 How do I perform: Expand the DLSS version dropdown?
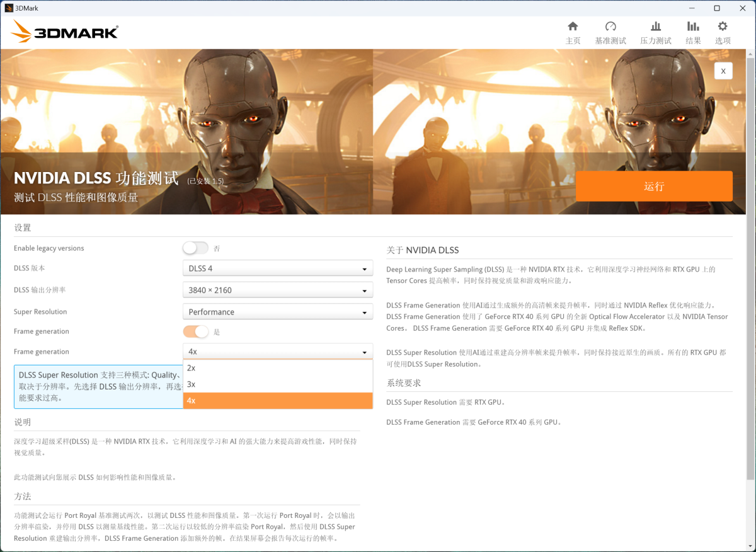pyautogui.click(x=277, y=268)
